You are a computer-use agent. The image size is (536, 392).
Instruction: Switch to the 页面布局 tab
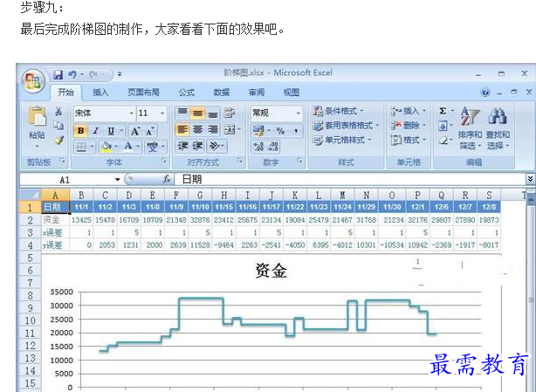pyautogui.click(x=143, y=93)
